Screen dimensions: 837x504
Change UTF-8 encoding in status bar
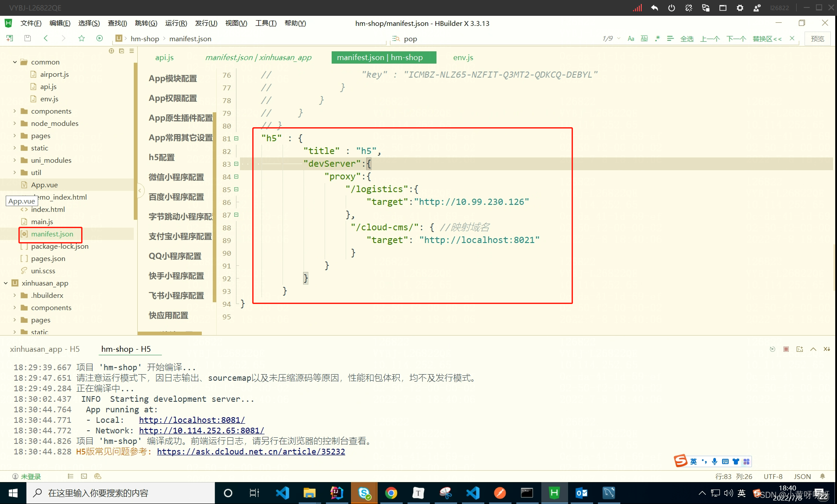pos(773,476)
